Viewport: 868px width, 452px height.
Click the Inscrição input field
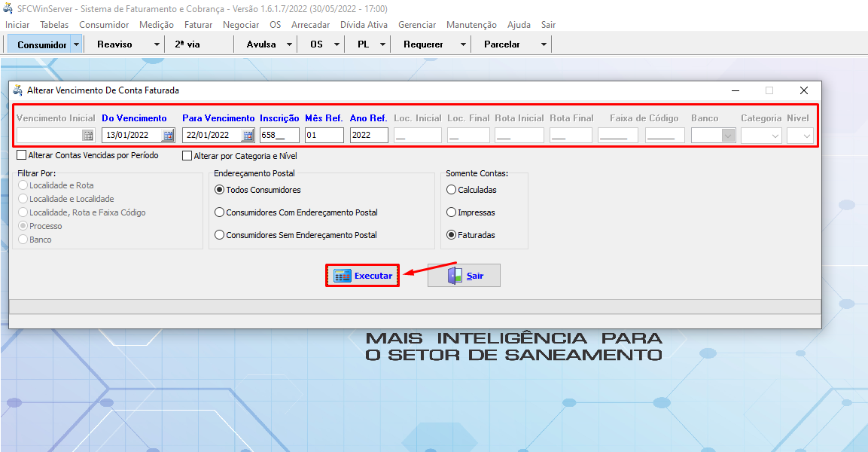pos(279,136)
